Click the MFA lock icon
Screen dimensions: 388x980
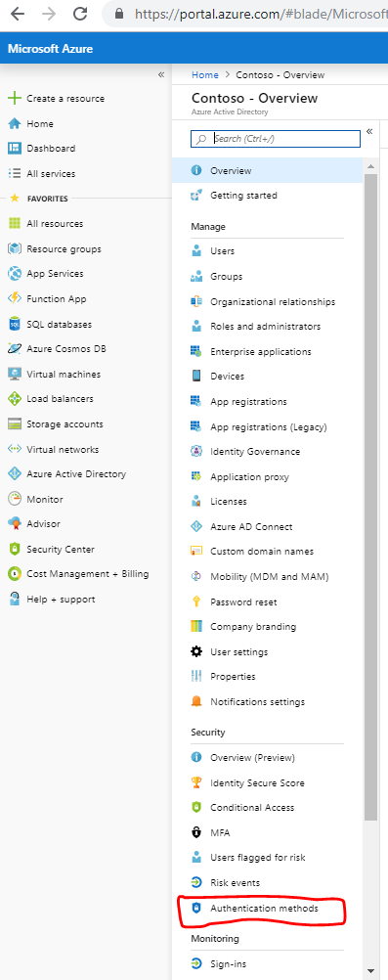pos(196,833)
